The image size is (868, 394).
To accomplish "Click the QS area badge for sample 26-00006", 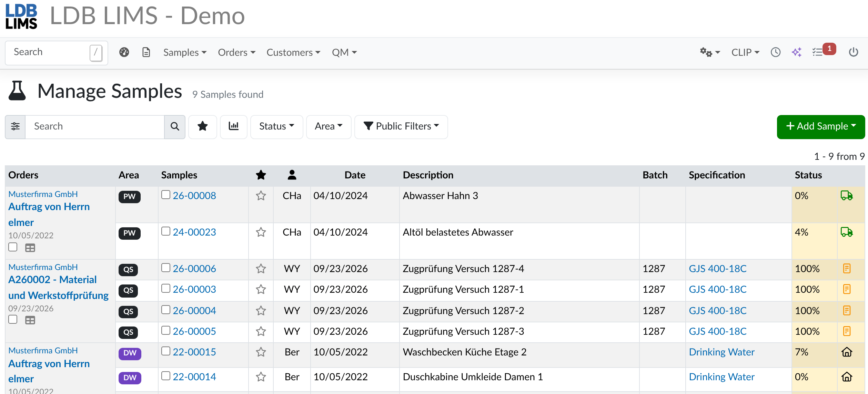I will [128, 270].
